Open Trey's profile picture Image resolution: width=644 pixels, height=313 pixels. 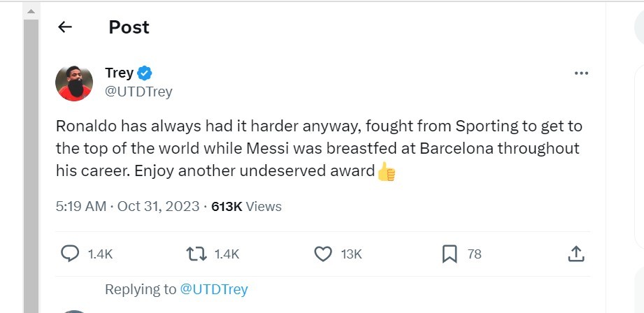74,82
